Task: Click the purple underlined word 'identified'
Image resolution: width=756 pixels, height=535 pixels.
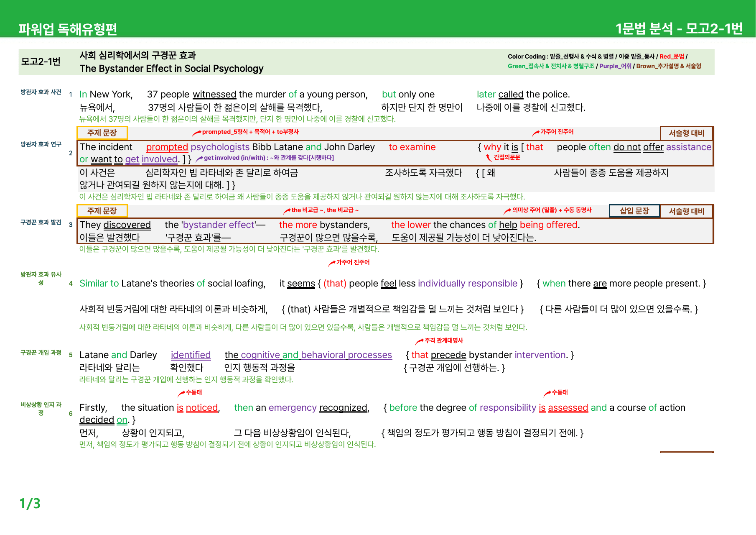Action: [191, 355]
